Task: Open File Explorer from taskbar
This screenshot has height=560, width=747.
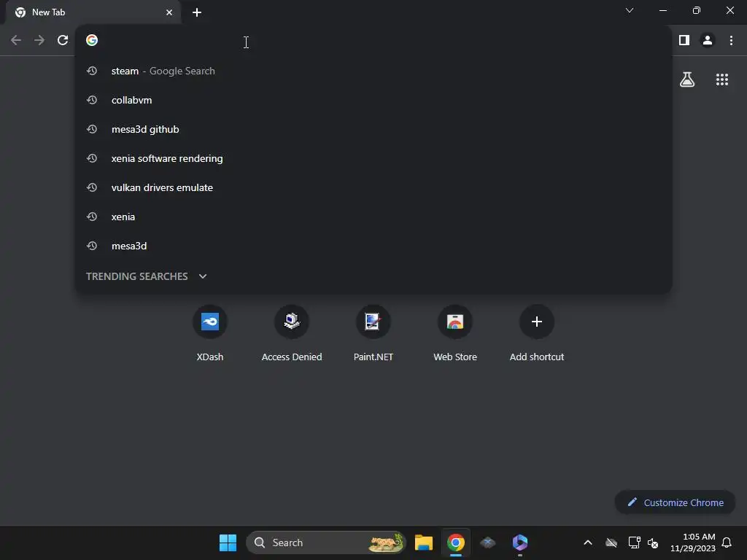Action: [x=424, y=542]
